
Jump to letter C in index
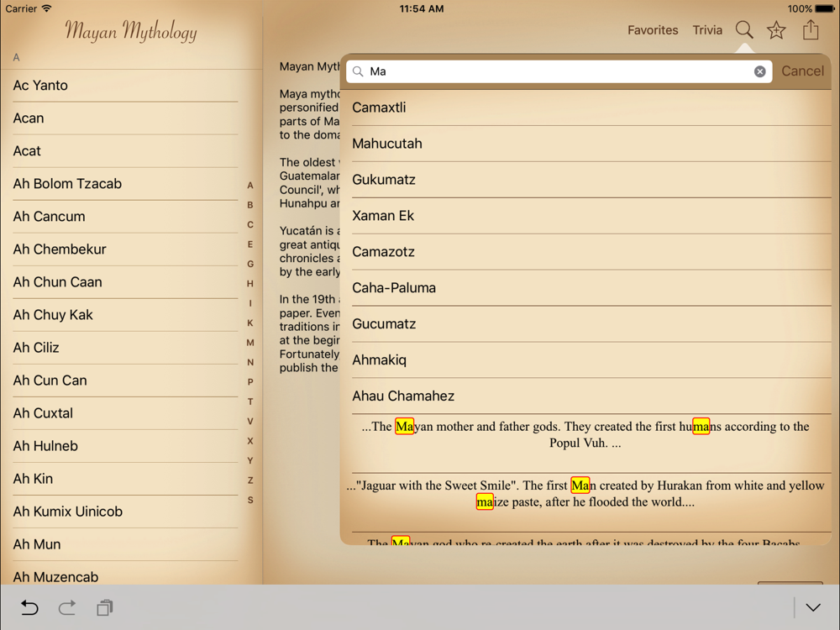tap(250, 224)
